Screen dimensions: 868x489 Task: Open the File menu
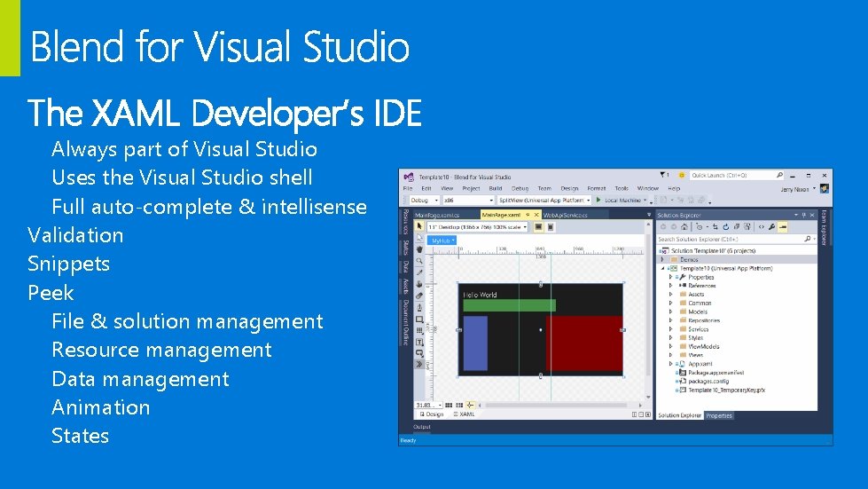point(408,188)
